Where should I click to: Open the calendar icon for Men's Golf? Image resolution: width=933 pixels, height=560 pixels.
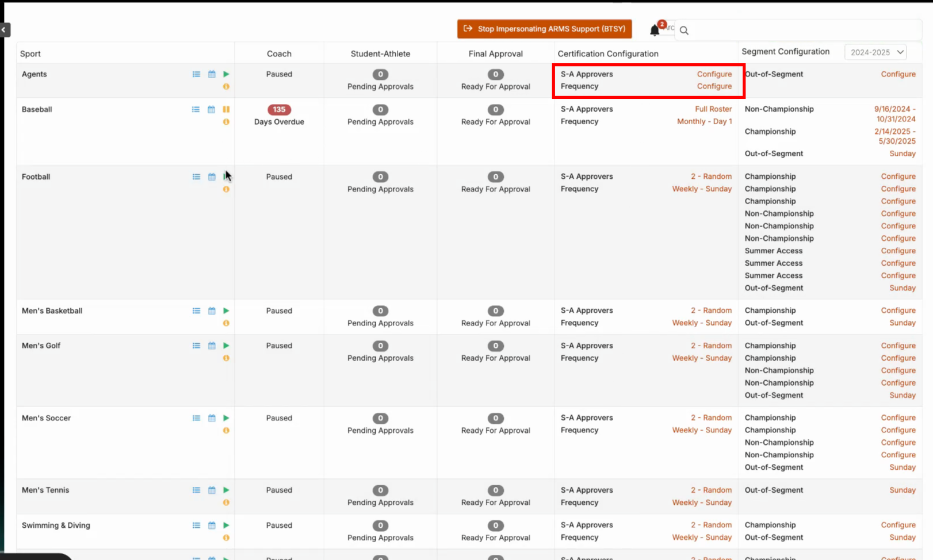tap(212, 346)
